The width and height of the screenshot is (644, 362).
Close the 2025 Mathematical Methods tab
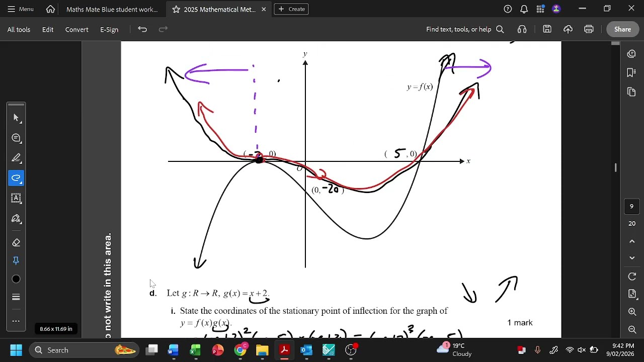(x=264, y=9)
